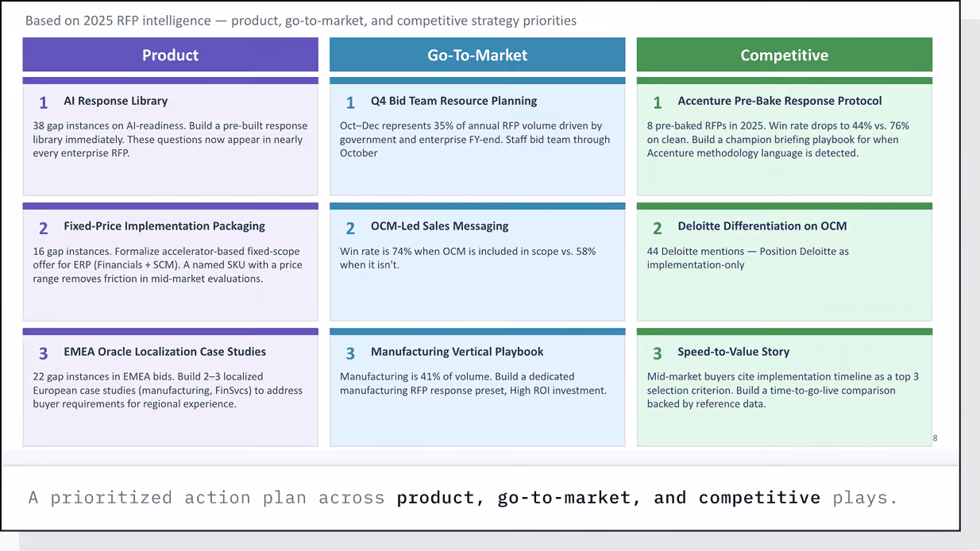The width and height of the screenshot is (980, 551).
Task: Click the number 2 beside OCM-Led Sales Messaging
Action: point(350,229)
